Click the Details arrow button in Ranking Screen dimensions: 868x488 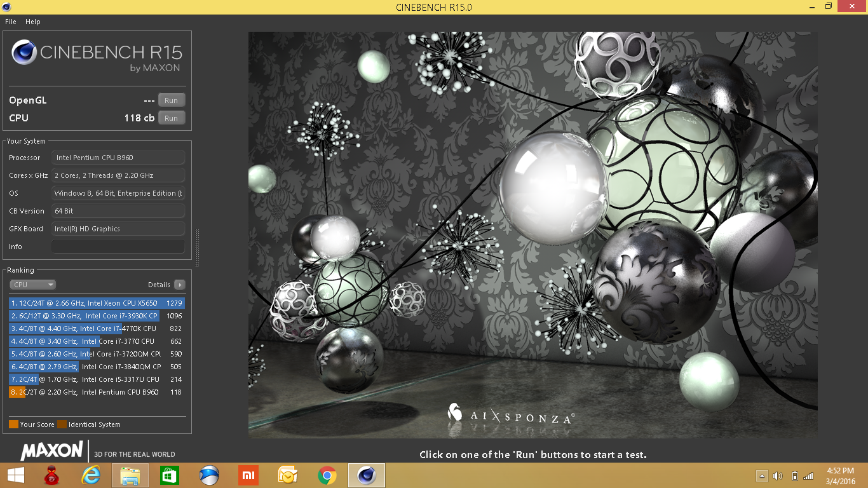[x=180, y=285]
